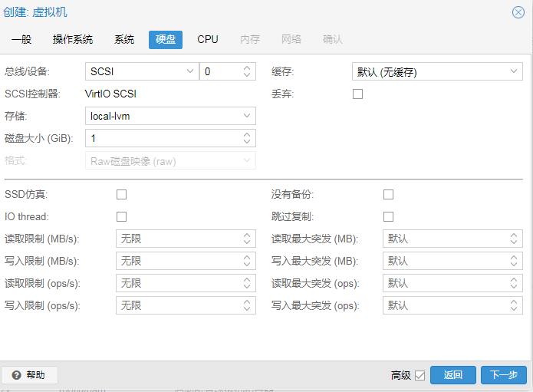
Task: Click the 下一步 next button
Action: [503, 375]
